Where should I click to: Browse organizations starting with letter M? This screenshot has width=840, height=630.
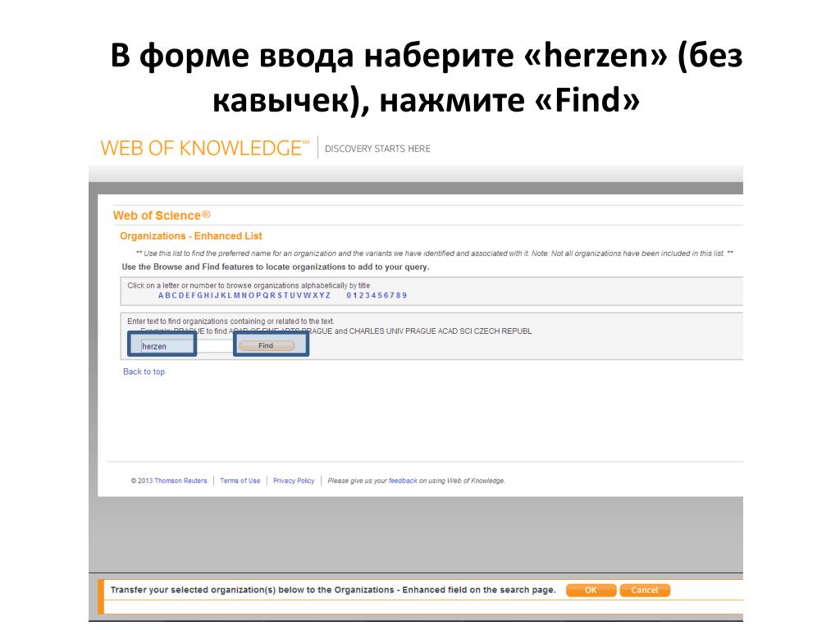pos(237,295)
